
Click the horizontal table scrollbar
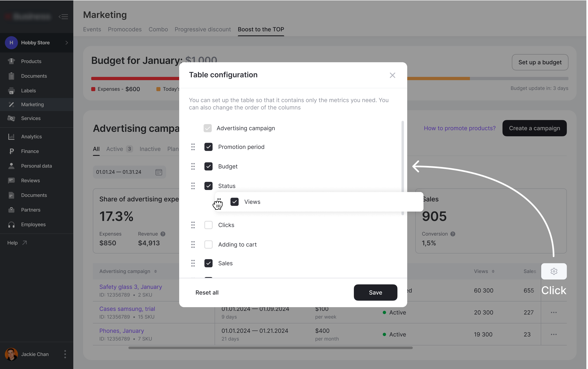pos(270,348)
